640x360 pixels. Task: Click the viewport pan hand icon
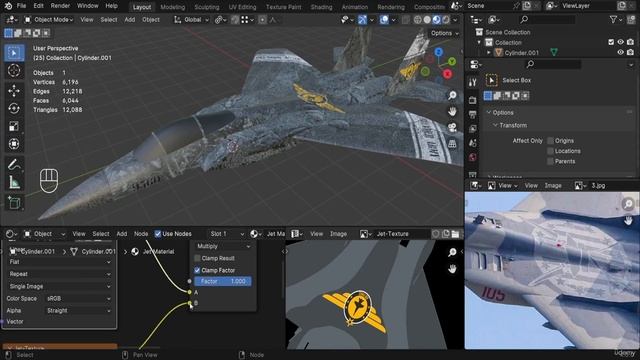click(452, 111)
